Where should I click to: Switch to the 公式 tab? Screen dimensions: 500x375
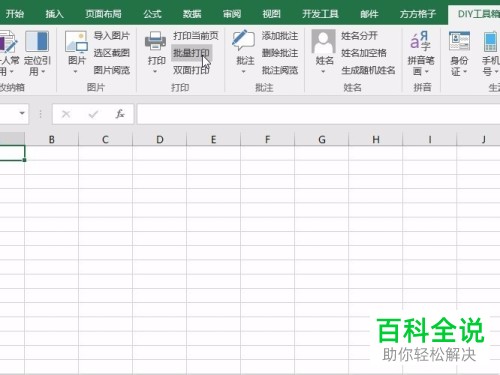tap(152, 14)
